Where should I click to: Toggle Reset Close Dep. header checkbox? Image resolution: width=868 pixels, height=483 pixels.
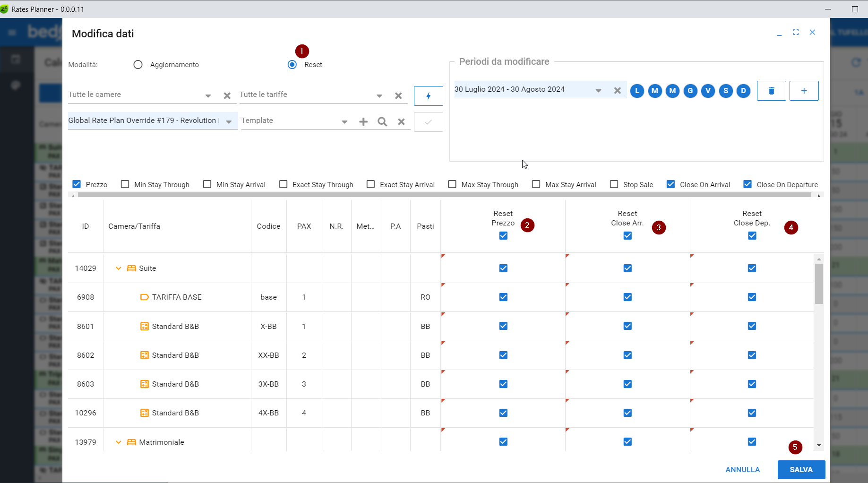click(752, 236)
